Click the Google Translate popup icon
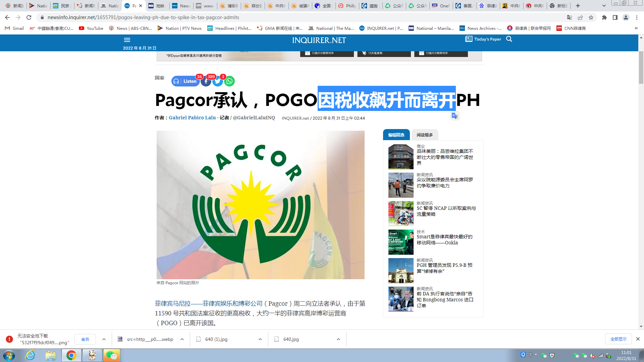 pos(455,116)
